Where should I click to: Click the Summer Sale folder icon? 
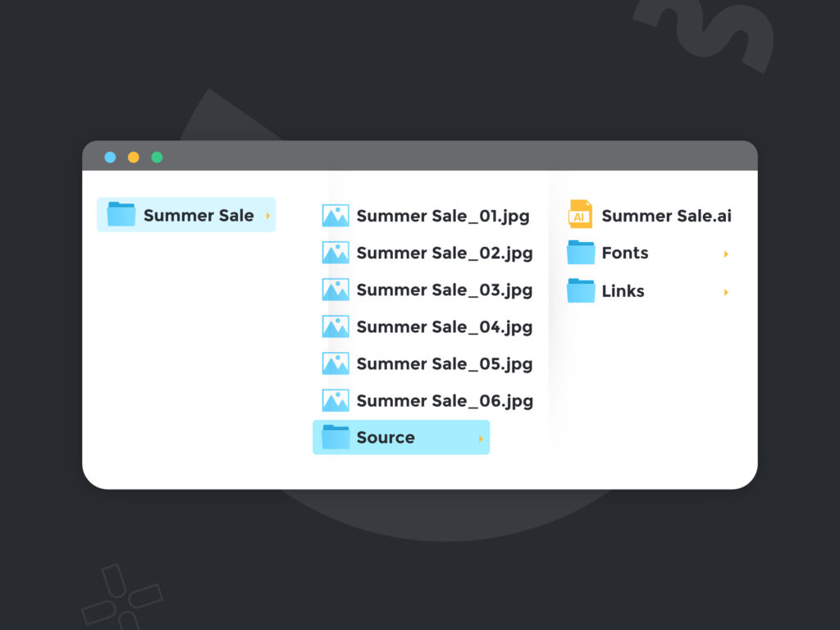pyautogui.click(x=121, y=214)
